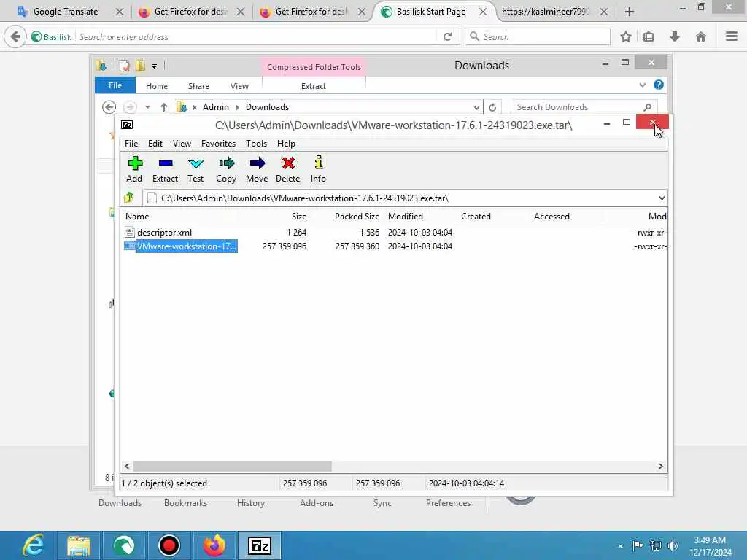Sort by the Name column header
The height and width of the screenshot is (560, 747).
coord(137,216)
